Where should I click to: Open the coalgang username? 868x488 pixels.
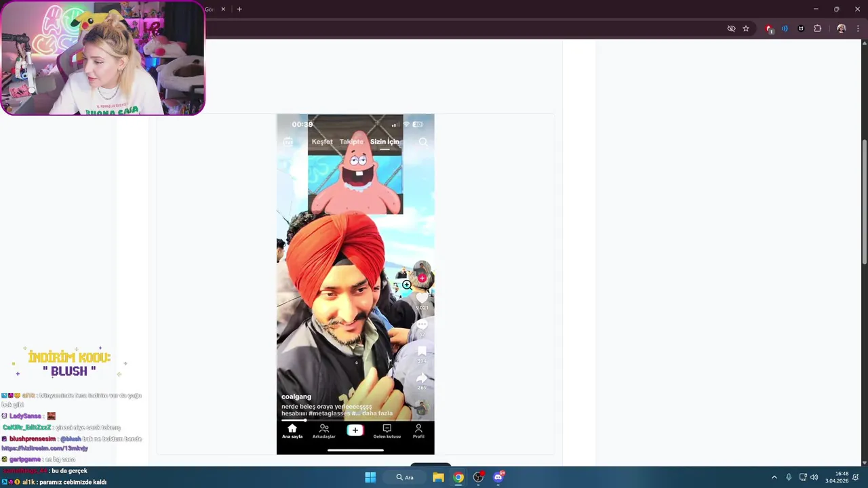296,396
